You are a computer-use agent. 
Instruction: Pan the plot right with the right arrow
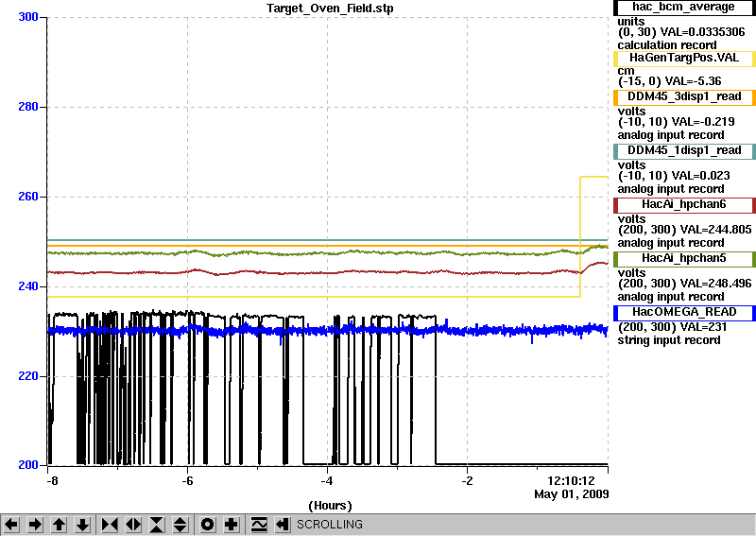[35, 525]
